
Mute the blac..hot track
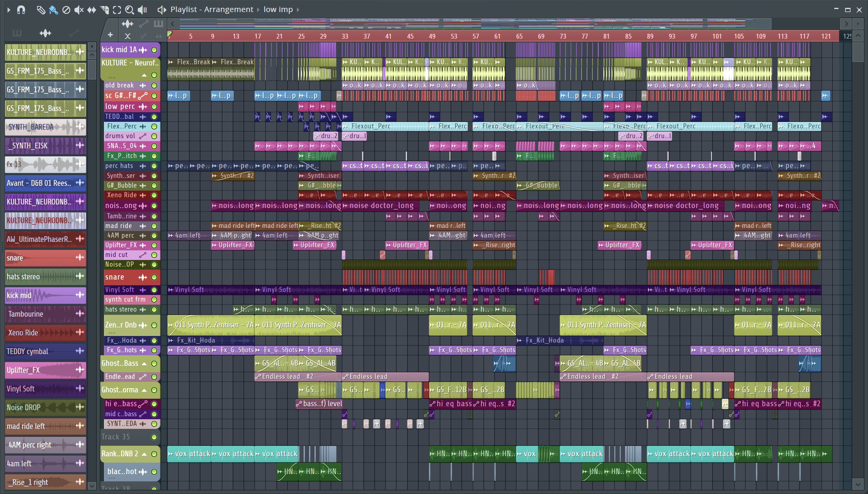pos(154,472)
